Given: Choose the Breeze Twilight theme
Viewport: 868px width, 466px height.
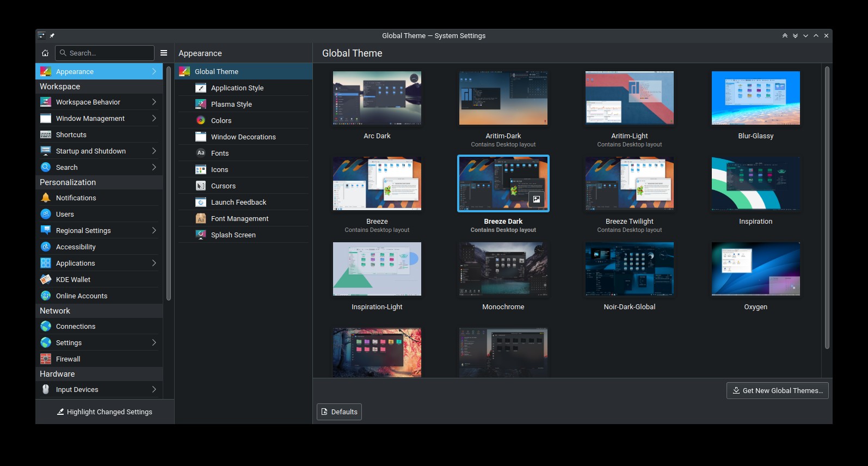Looking at the screenshot, I should (x=630, y=183).
